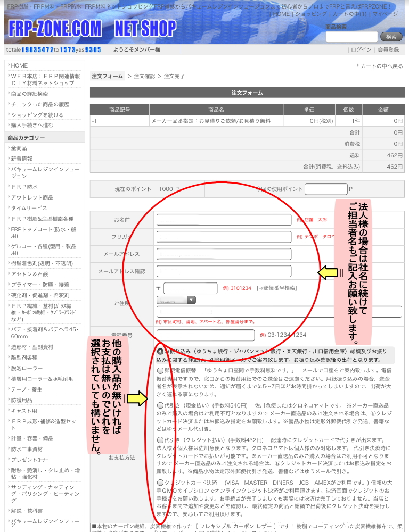Open 全商品 category
The image size is (409, 532).
tap(19, 148)
